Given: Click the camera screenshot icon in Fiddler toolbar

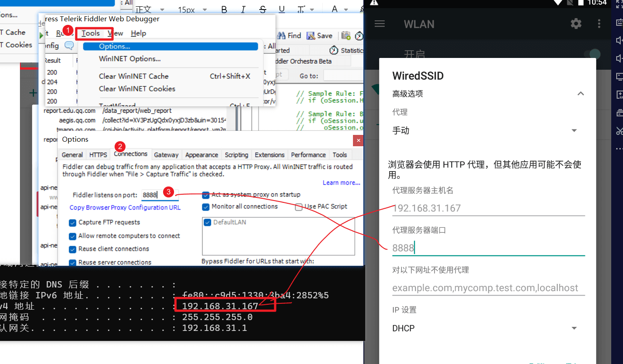Looking at the screenshot, I should (346, 35).
